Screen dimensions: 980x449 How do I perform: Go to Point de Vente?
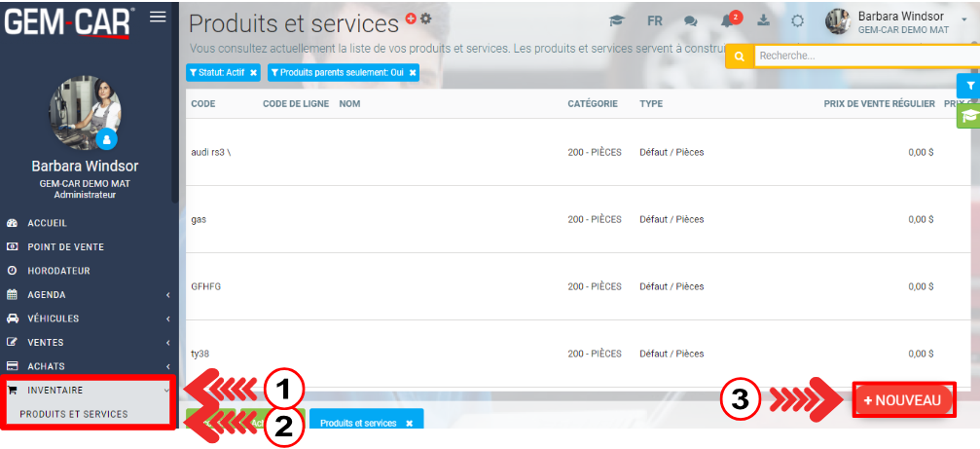pos(65,246)
